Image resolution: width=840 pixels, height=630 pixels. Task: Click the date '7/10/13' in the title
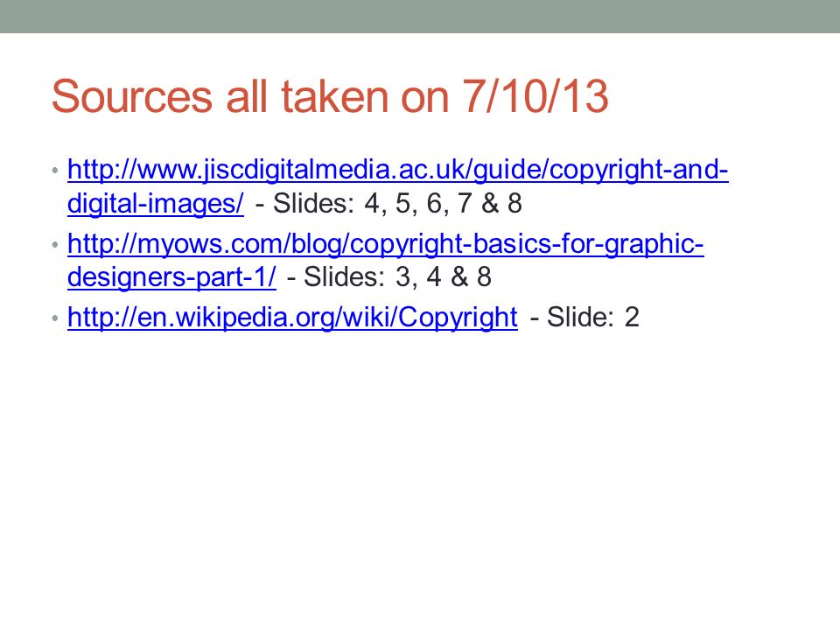535,96
